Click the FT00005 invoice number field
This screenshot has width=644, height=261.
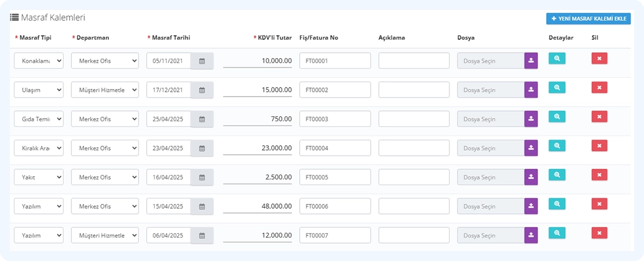click(x=335, y=177)
